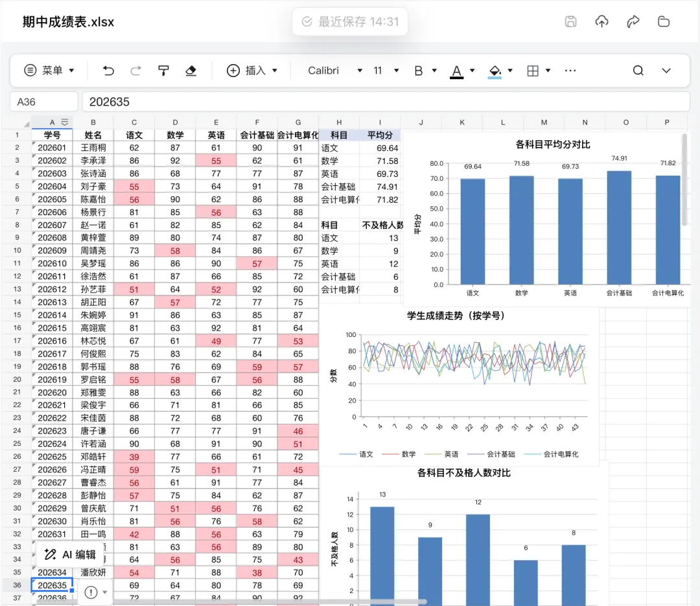Redo the last action
Viewport: 700px width, 606px height.
(x=135, y=71)
